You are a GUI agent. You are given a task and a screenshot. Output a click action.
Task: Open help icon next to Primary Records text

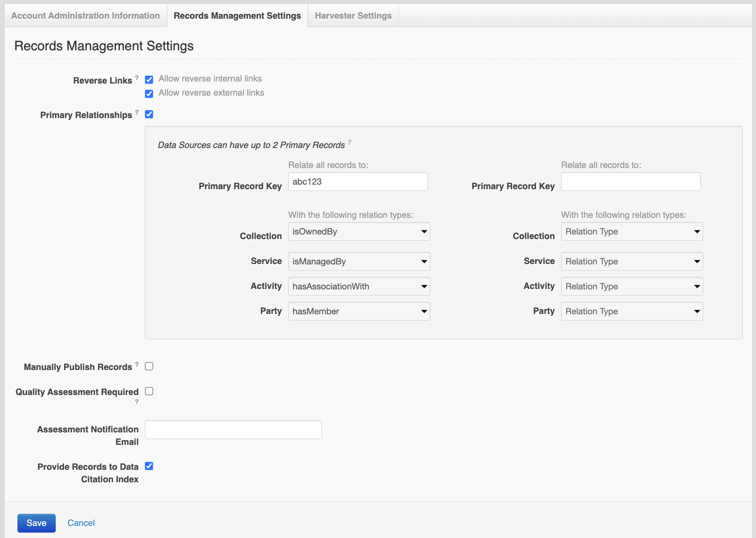point(350,142)
